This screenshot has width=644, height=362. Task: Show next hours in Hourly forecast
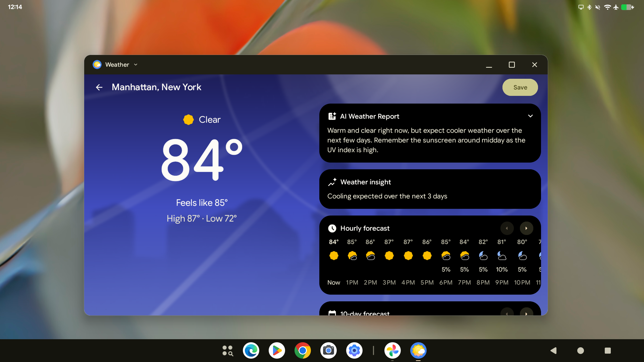[x=526, y=228]
